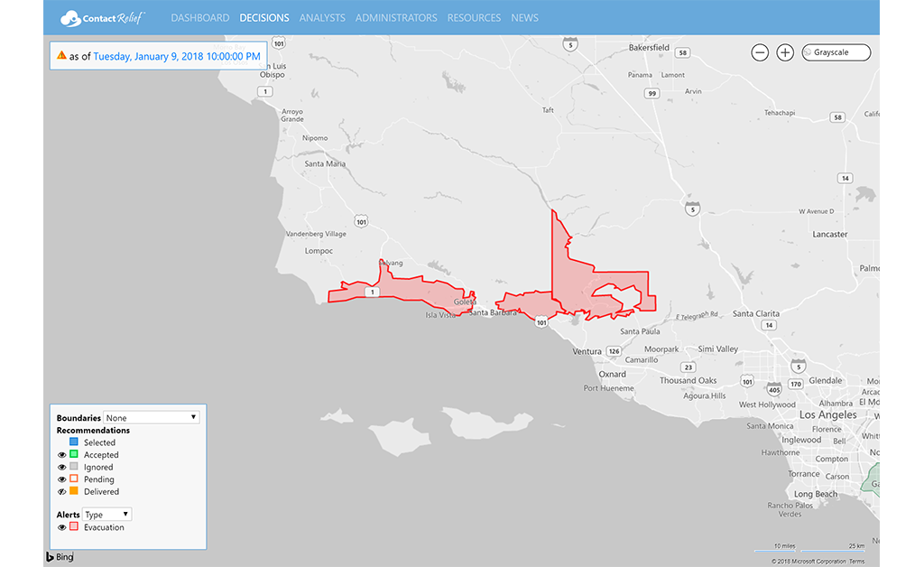
Task: Open the Dashboard menu item
Action: point(199,18)
